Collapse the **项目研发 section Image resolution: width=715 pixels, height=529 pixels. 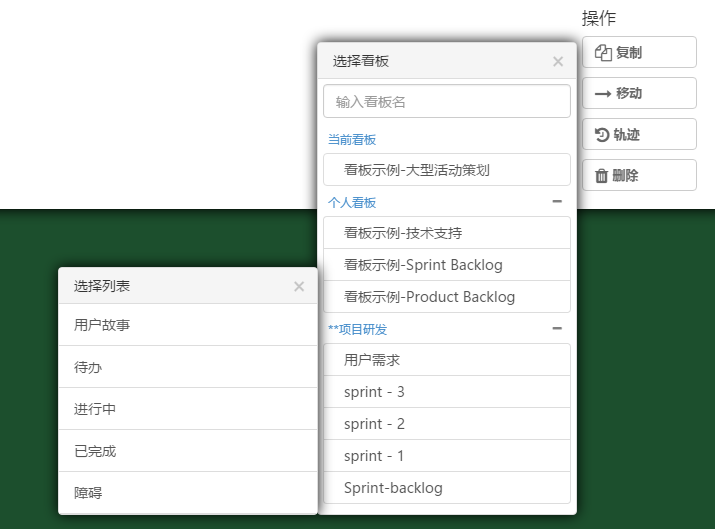point(557,328)
